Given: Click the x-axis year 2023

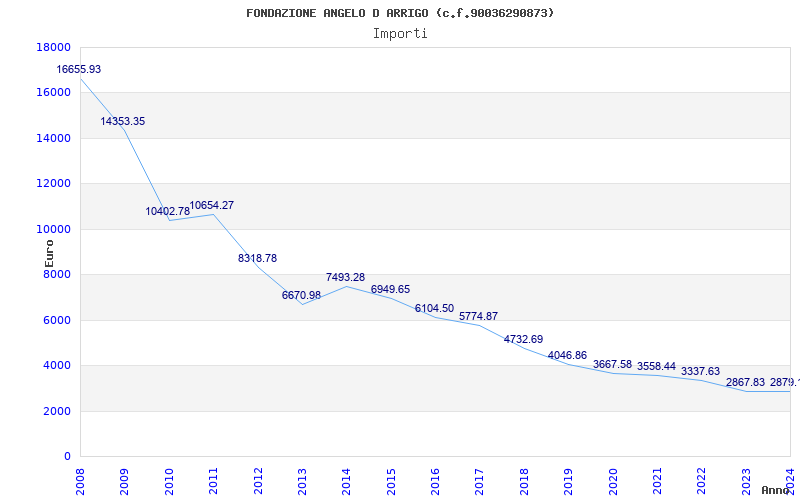Looking at the screenshot, I should tap(746, 481).
